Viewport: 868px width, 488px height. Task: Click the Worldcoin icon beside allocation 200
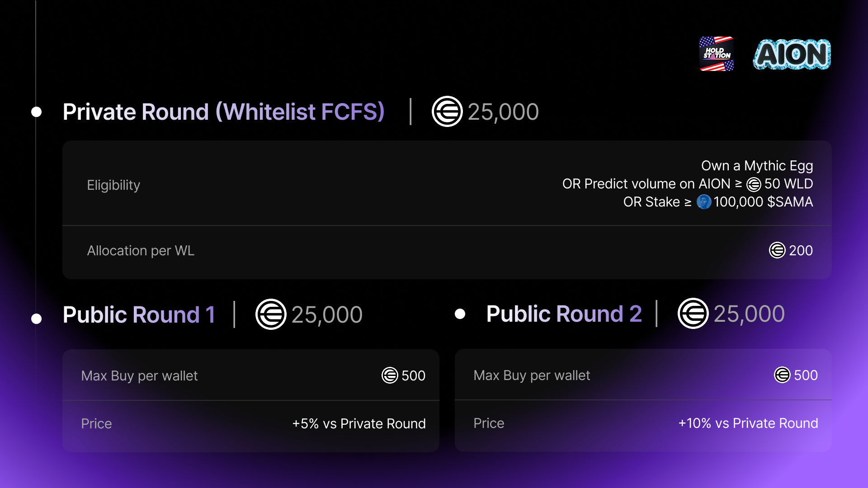777,250
